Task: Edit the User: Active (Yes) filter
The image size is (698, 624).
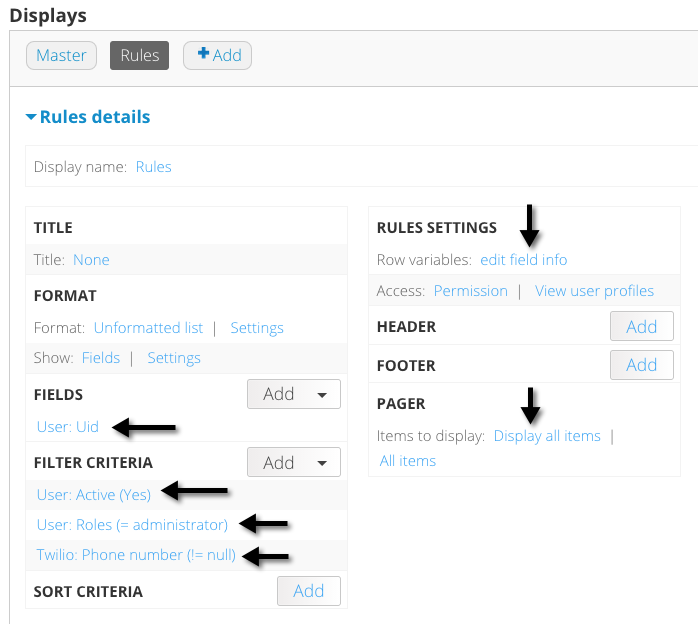Action: point(94,494)
